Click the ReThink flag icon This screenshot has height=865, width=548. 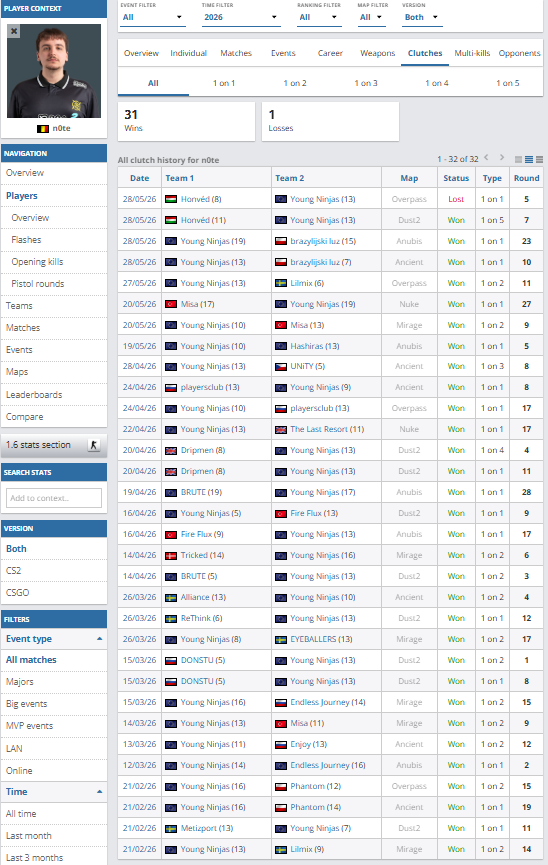point(171,618)
